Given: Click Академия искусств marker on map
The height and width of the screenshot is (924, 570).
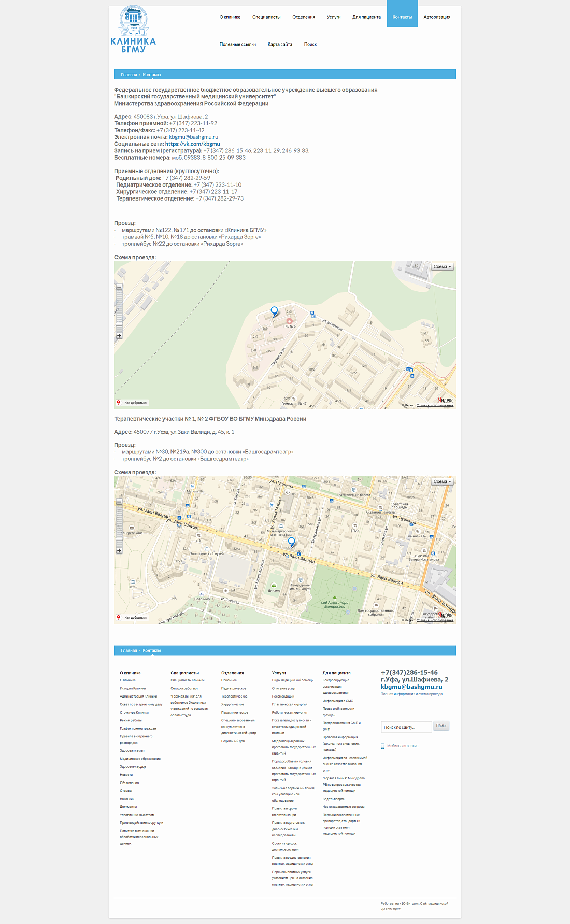Looking at the screenshot, I should point(380,508).
